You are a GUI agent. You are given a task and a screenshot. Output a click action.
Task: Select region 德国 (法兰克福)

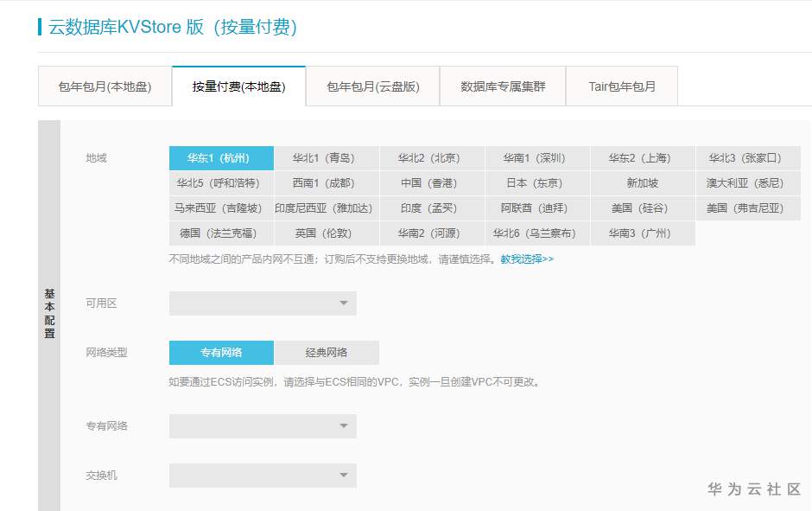(x=222, y=233)
